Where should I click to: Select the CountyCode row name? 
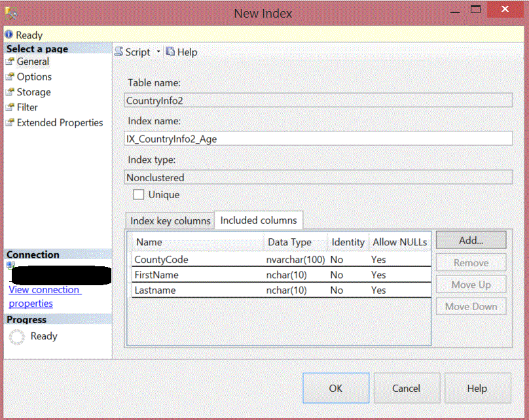pos(161,260)
